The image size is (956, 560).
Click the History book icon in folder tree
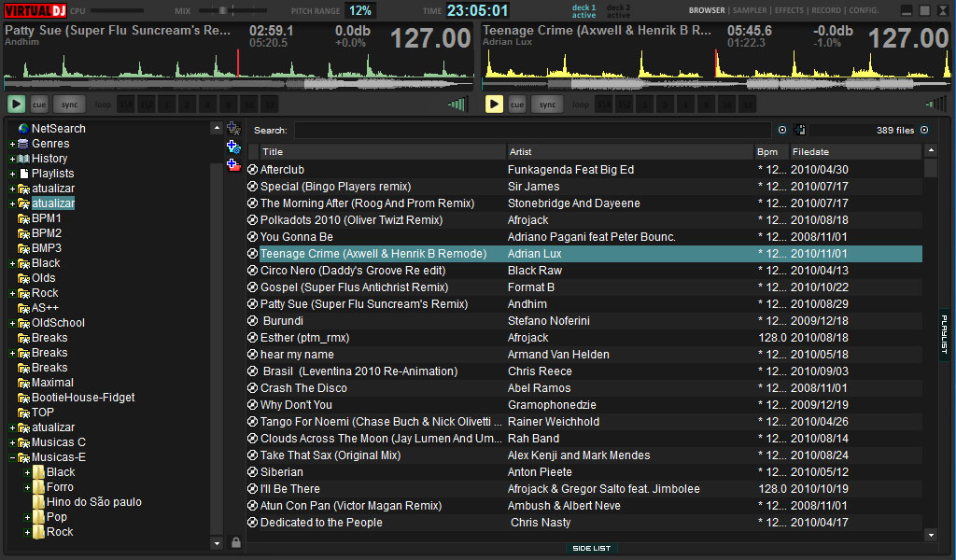click(x=23, y=159)
